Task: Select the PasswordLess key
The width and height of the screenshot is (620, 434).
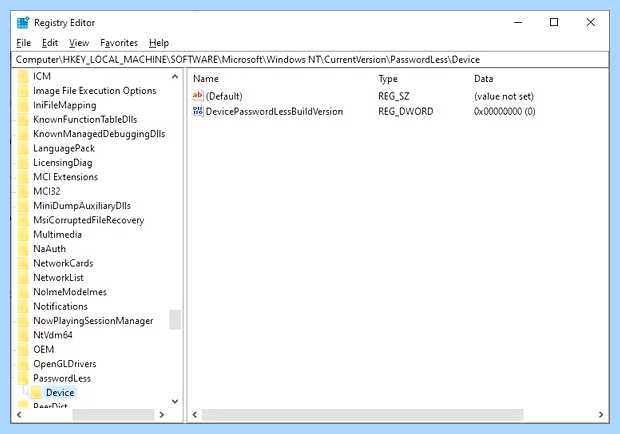Action: [62, 378]
